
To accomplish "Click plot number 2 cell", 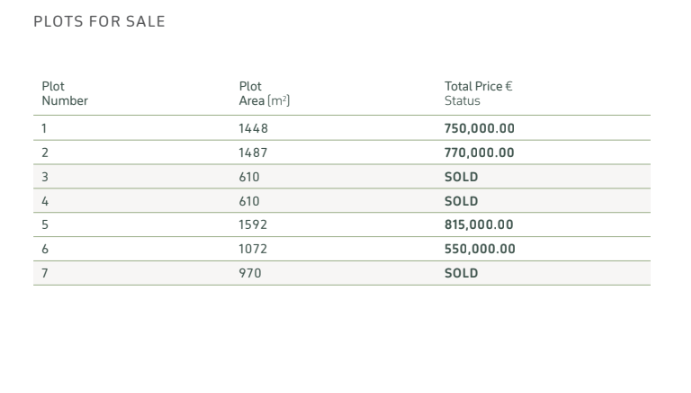I will click(x=45, y=152).
